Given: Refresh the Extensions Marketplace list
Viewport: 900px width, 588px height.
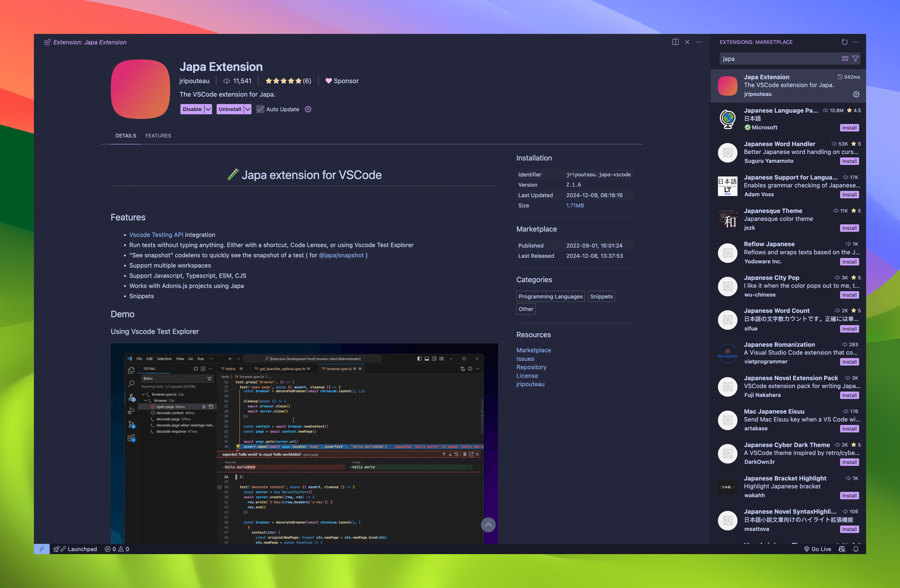Looking at the screenshot, I should [845, 42].
